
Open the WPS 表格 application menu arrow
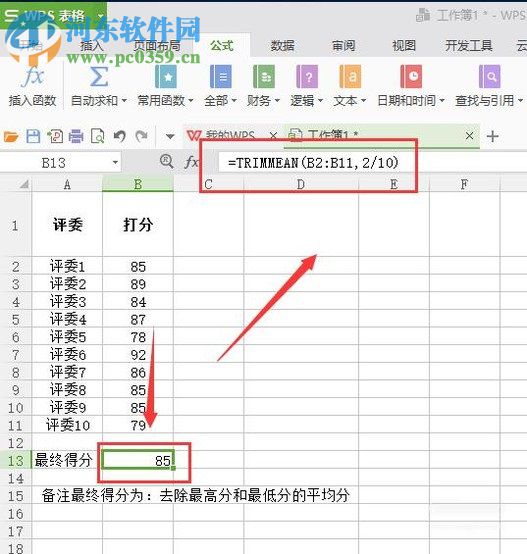coord(101,16)
